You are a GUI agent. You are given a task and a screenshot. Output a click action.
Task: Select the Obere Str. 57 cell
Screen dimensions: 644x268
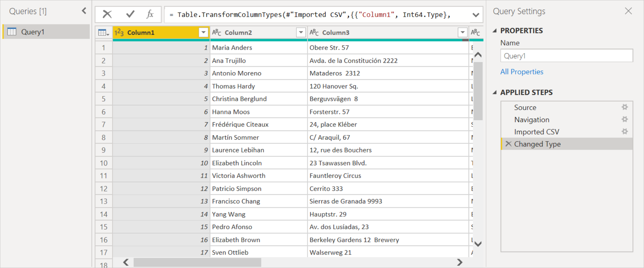388,48
